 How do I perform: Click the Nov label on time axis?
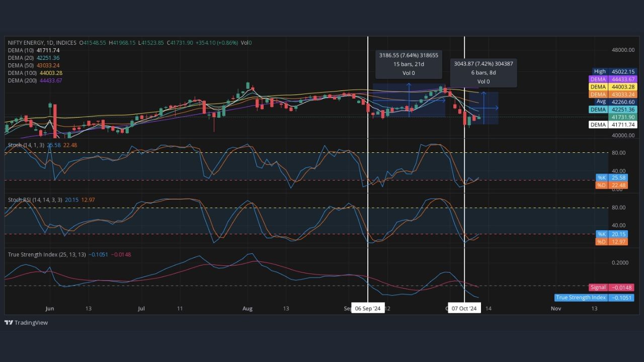click(556, 308)
